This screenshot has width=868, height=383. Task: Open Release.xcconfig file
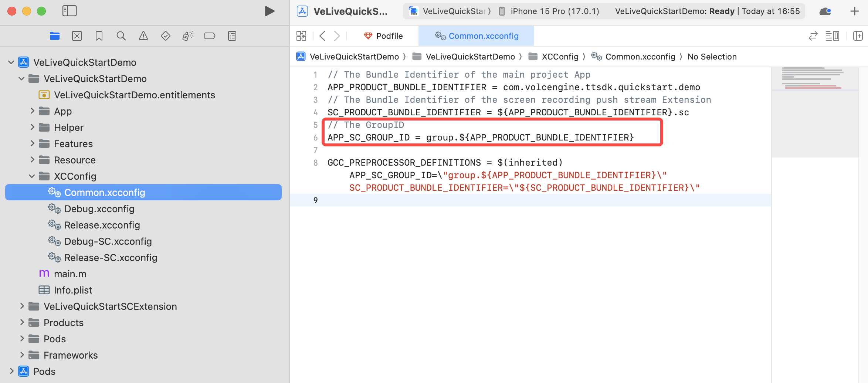point(94,225)
